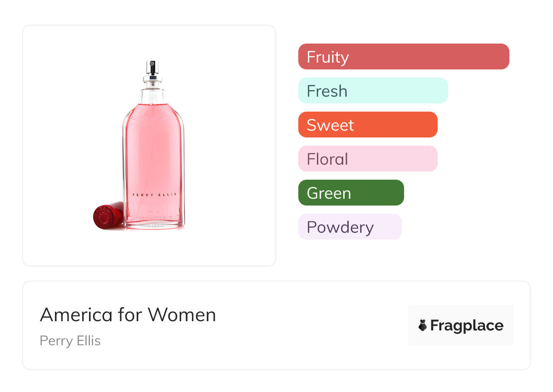Click the word Powdery in the bottom bar
This screenshot has height=392, width=553.
tap(340, 227)
